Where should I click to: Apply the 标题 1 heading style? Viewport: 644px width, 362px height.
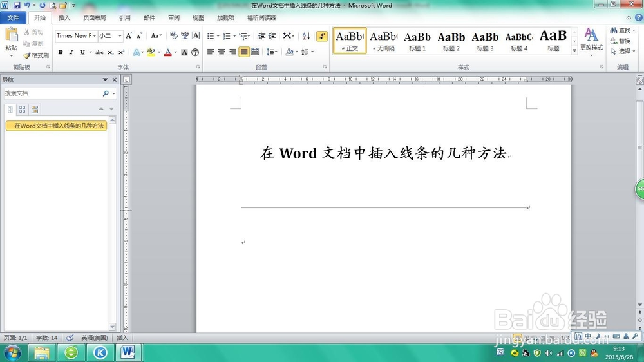[417, 41]
